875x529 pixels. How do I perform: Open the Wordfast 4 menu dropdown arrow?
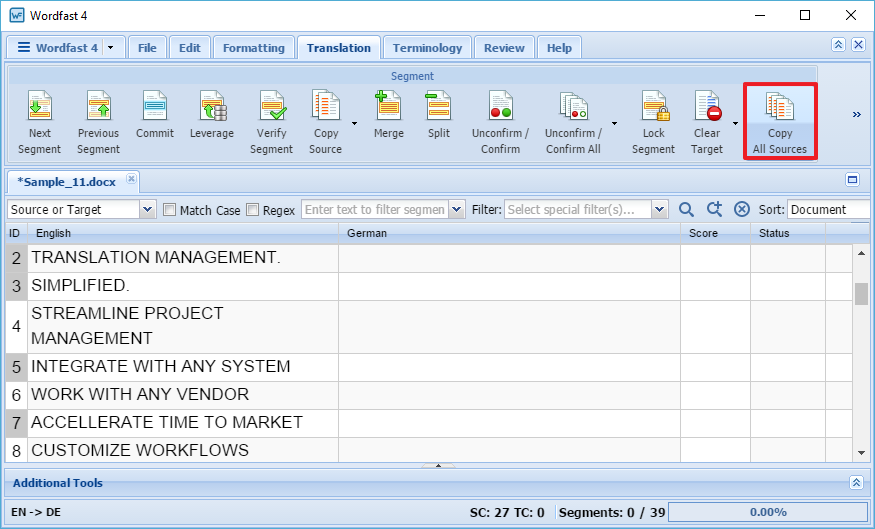[x=110, y=48]
